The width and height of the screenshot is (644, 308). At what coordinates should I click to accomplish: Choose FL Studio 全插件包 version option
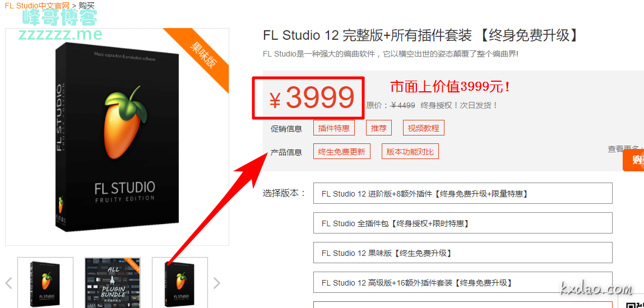463,223
